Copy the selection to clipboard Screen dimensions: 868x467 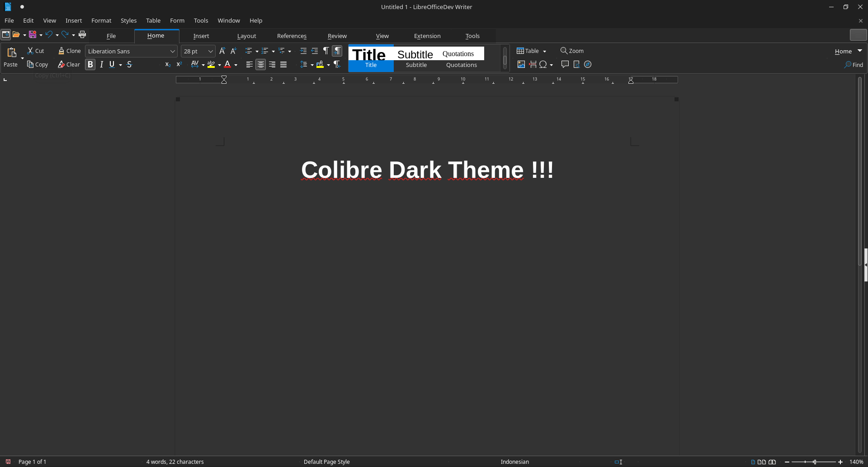(x=38, y=64)
